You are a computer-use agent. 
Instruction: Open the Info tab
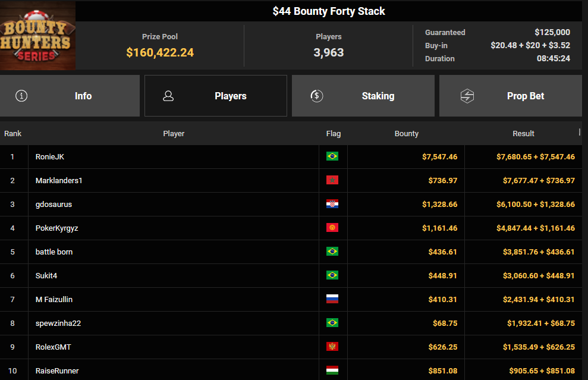pyautogui.click(x=70, y=96)
